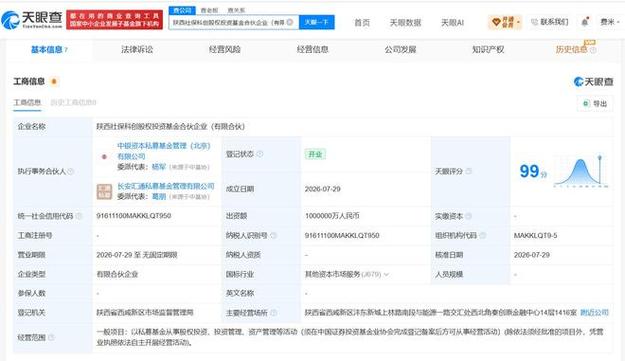Open 中银资本私募基金管理（北京）有限公司 link
The width and height of the screenshot is (625, 361).
point(163,151)
